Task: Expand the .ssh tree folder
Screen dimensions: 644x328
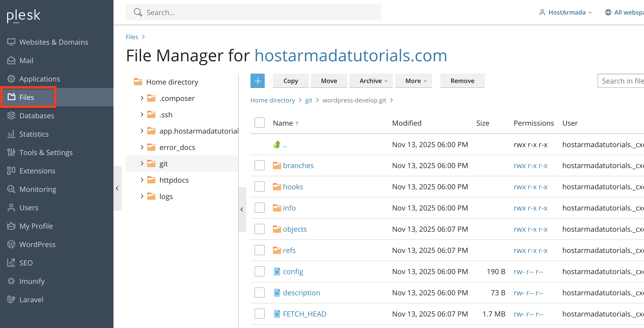Action: pyautogui.click(x=142, y=114)
